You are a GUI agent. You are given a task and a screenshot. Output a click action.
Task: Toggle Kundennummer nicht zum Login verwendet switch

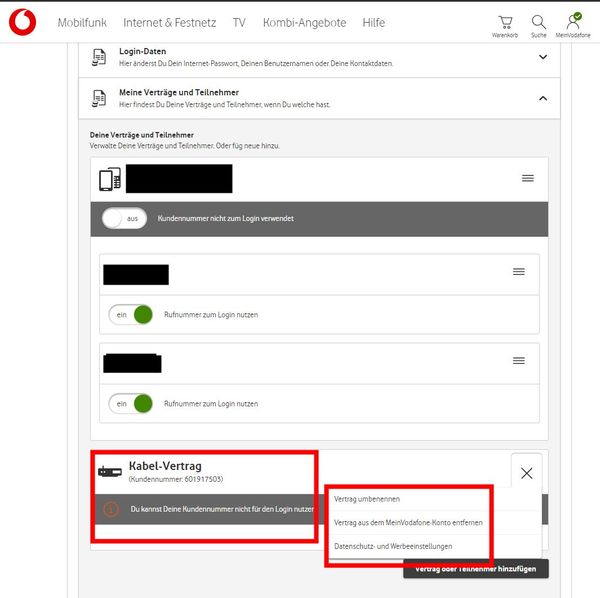click(x=124, y=218)
